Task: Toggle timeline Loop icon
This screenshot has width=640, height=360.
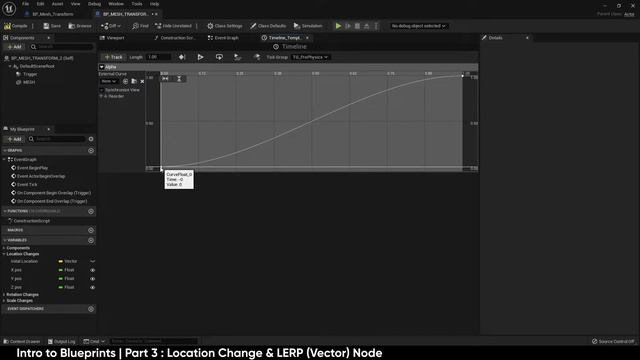Action: click(x=219, y=58)
